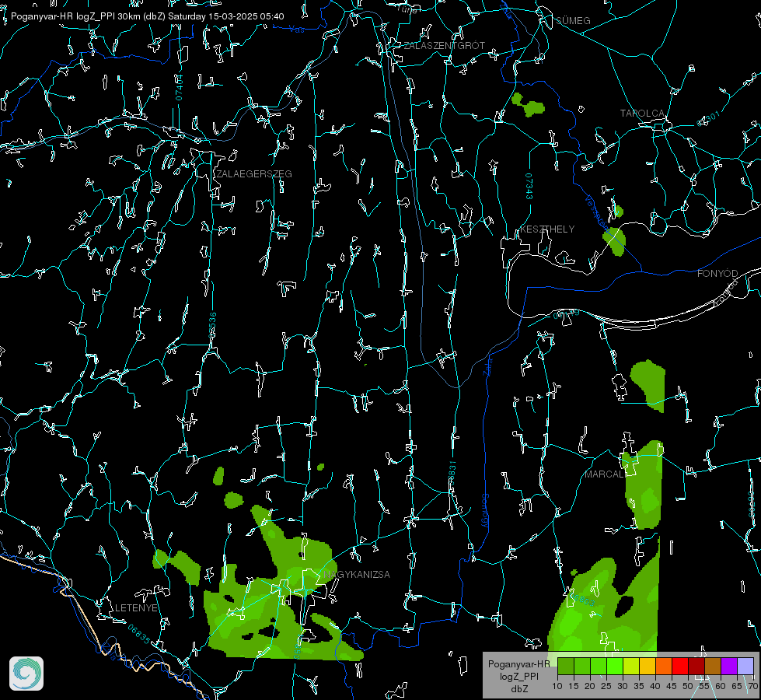Image resolution: width=761 pixels, height=700 pixels.
Task: Click the legend scale value 10
Action: [x=557, y=686]
